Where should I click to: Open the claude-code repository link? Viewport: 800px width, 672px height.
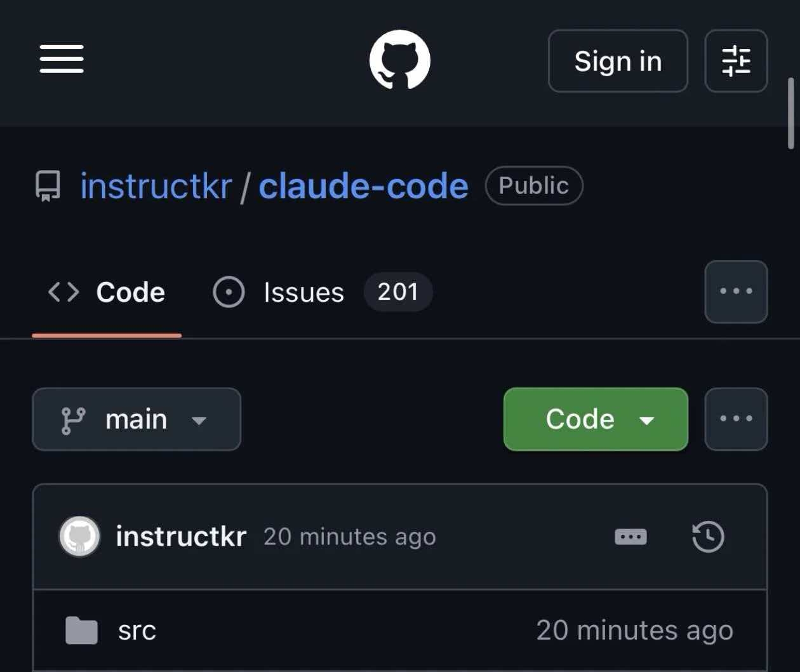pyautogui.click(x=363, y=186)
